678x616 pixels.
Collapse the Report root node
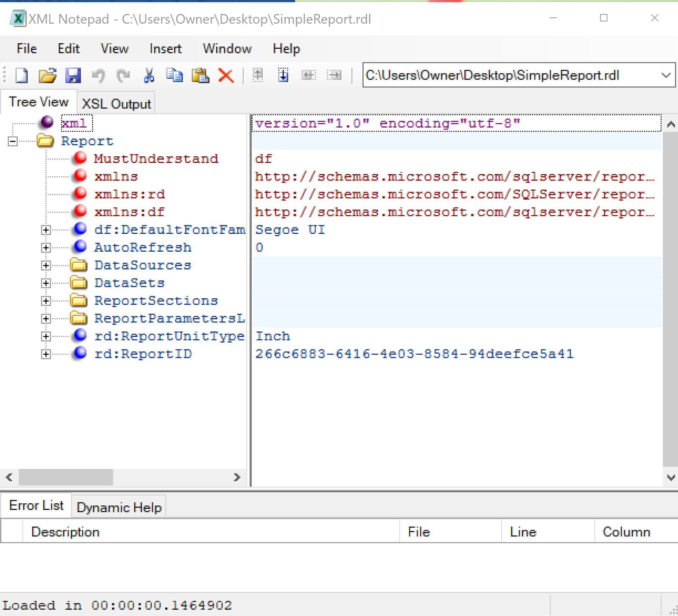pos(12,141)
